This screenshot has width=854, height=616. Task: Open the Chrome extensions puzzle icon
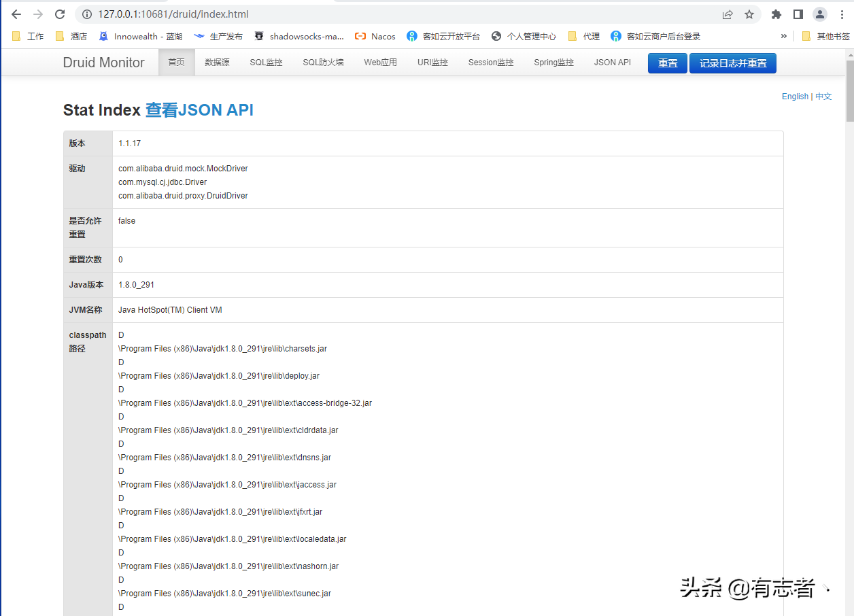pos(775,14)
